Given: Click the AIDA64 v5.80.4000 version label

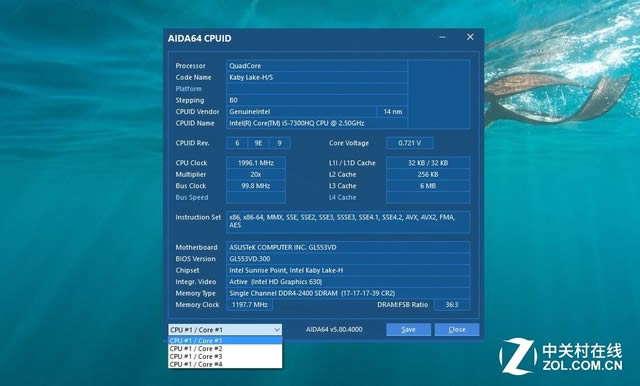Looking at the screenshot, I should click(334, 329).
